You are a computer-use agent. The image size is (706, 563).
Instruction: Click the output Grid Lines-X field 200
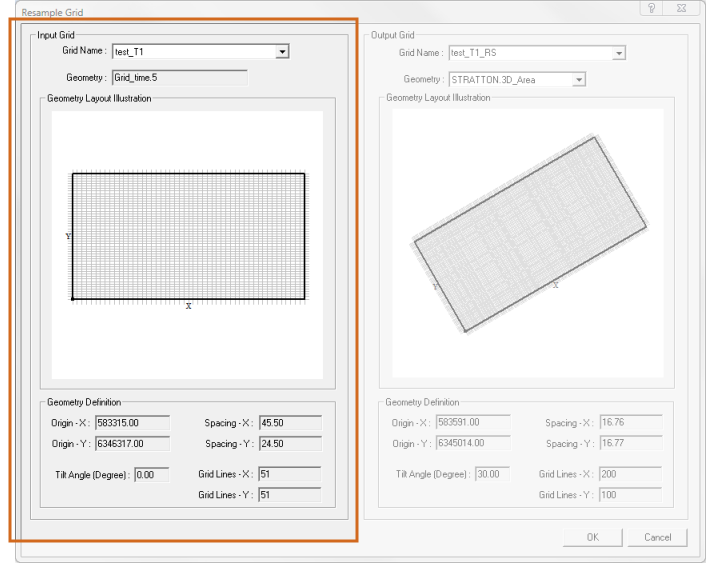(630, 474)
